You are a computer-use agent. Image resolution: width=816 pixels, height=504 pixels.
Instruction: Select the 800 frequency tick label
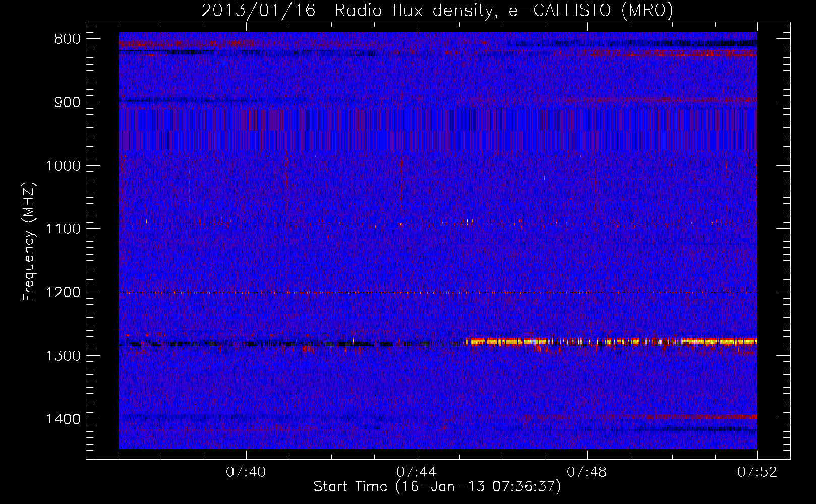68,39
